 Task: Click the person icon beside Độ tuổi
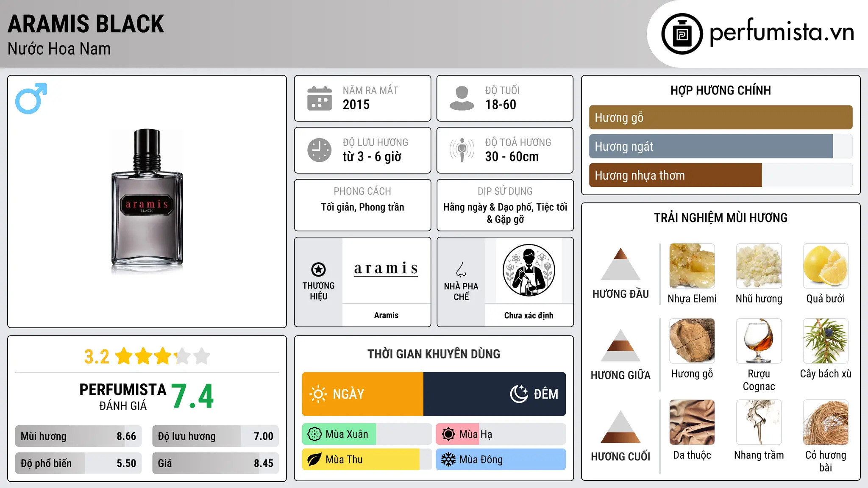tap(462, 98)
